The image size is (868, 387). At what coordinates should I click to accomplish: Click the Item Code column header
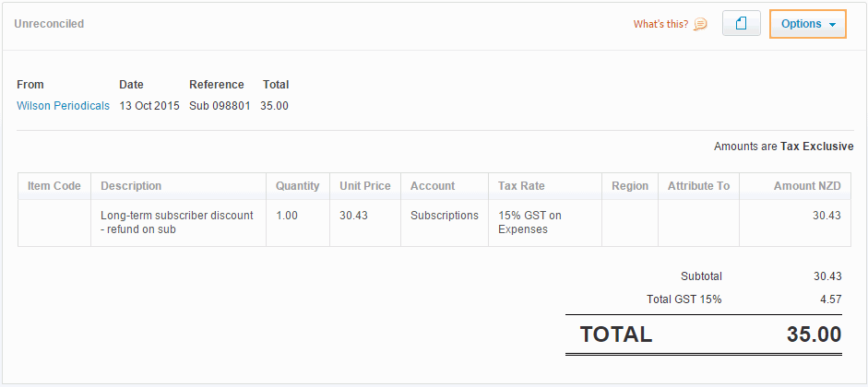coord(54,186)
